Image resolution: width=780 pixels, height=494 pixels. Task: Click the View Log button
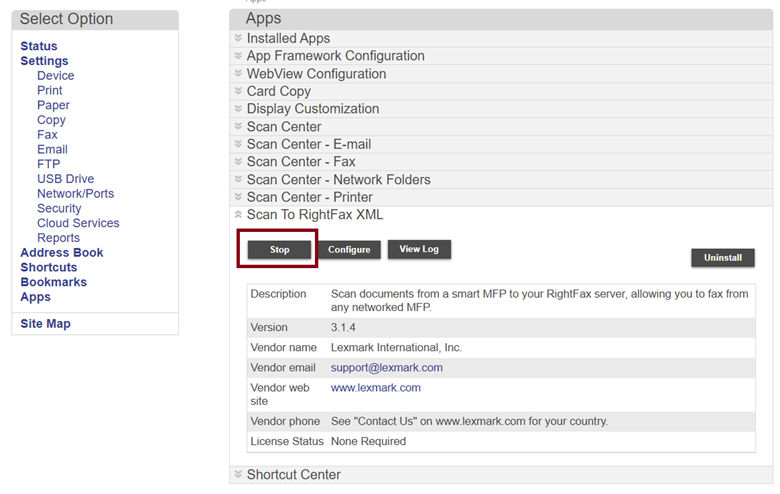pos(419,249)
